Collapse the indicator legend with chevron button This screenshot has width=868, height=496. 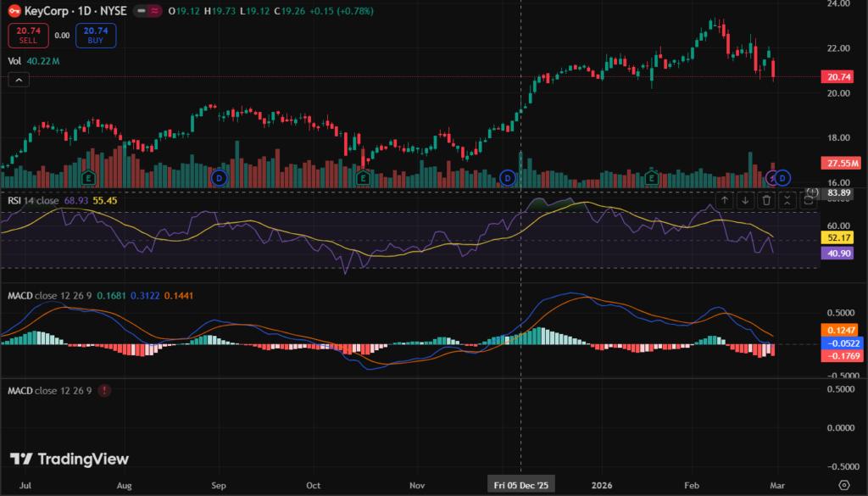(19, 80)
